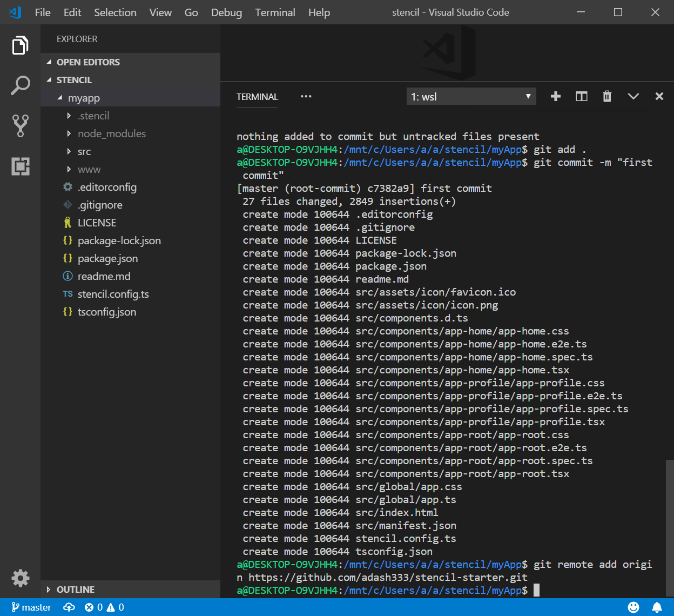Create new terminal with plus icon
Image resolution: width=674 pixels, height=616 pixels.
(x=555, y=97)
